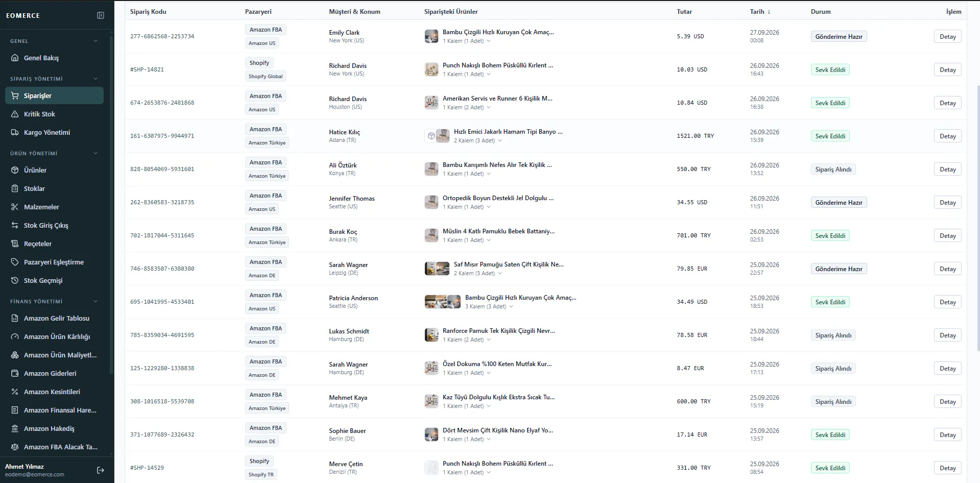Open Amazon Giderleri page
The image size is (980, 483).
pyautogui.click(x=54, y=373)
